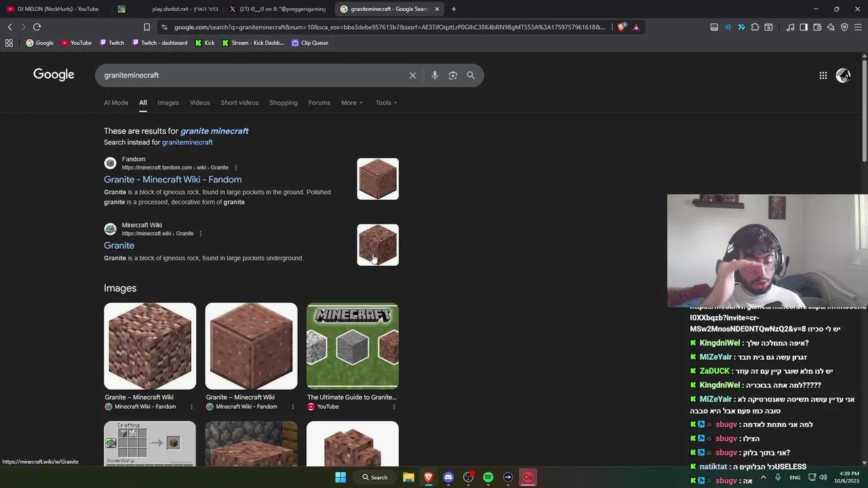
Task: Open Google search by image
Action: [453, 75]
